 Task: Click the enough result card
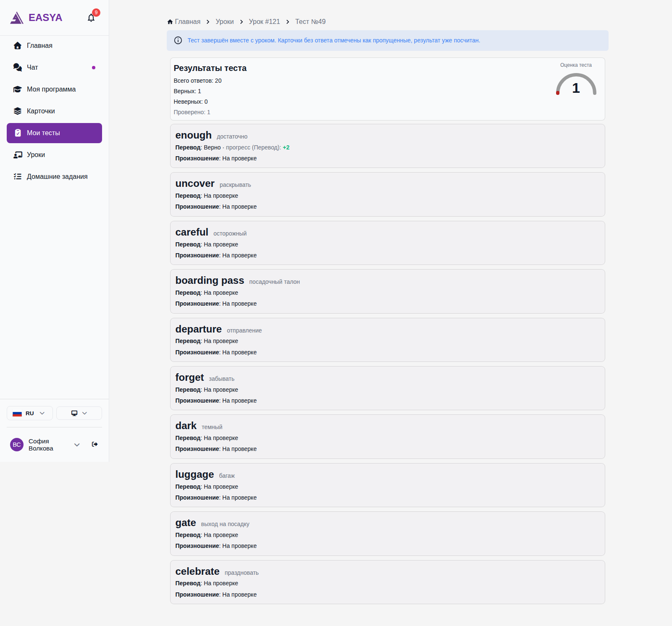(x=387, y=146)
